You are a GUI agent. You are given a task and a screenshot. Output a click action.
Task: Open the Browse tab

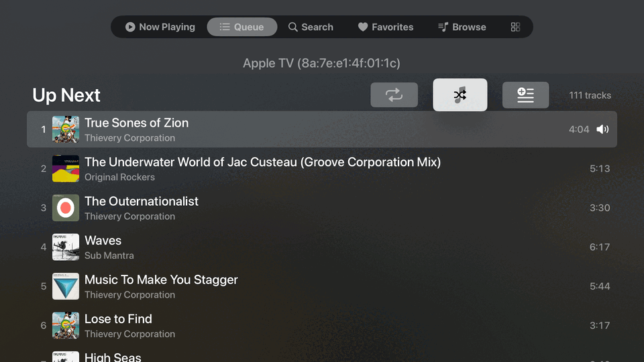tap(462, 27)
